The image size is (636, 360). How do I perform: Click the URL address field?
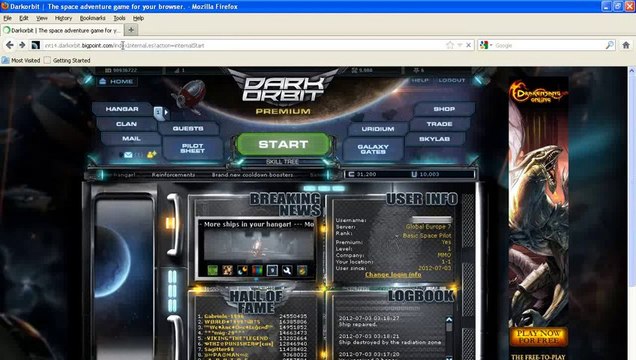click(243, 45)
